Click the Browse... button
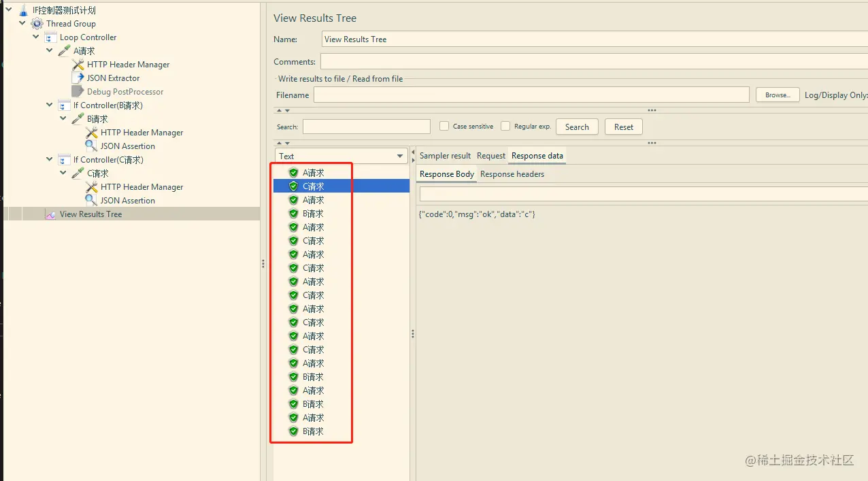868x481 pixels. (778, 95)
